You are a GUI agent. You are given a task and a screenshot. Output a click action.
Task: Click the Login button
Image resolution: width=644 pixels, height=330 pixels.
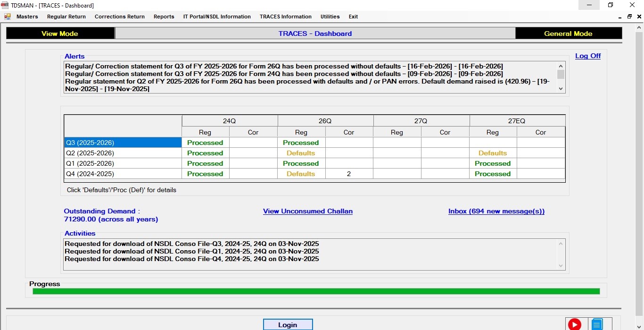[x=288, y=325]
